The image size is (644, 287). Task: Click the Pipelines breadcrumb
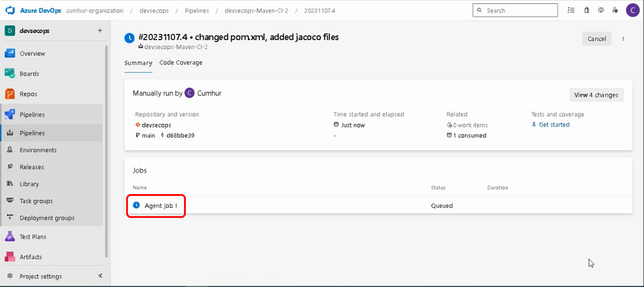pyautogui.click(x=197, y=11)
